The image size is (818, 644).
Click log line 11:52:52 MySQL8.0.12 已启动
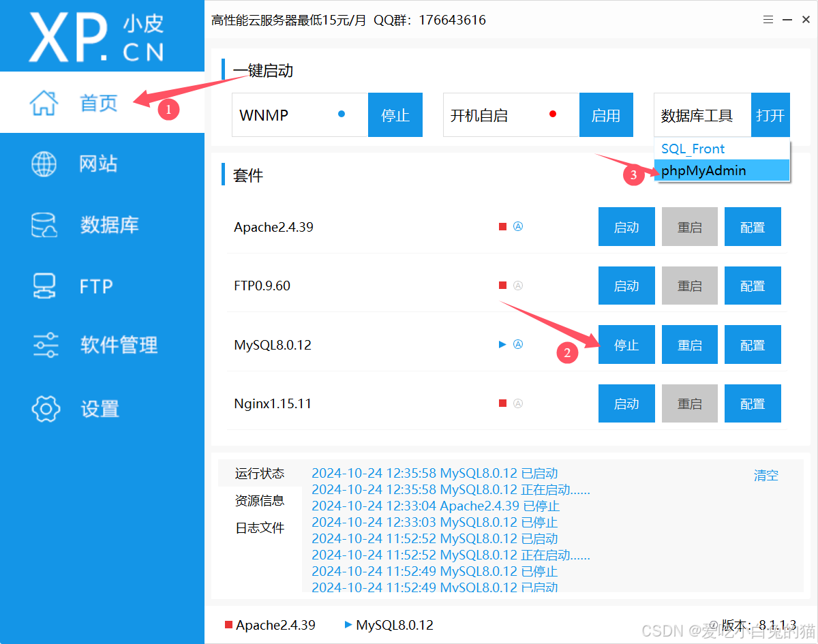tap(435, 538)
